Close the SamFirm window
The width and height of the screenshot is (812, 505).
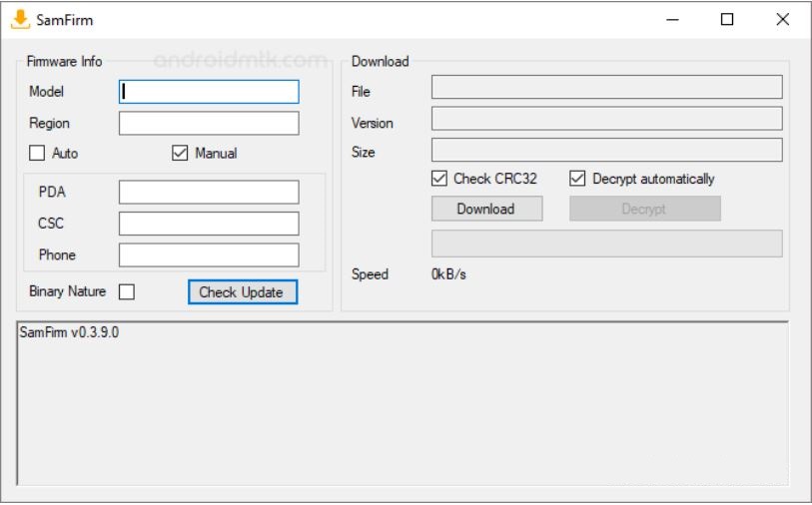782,20
